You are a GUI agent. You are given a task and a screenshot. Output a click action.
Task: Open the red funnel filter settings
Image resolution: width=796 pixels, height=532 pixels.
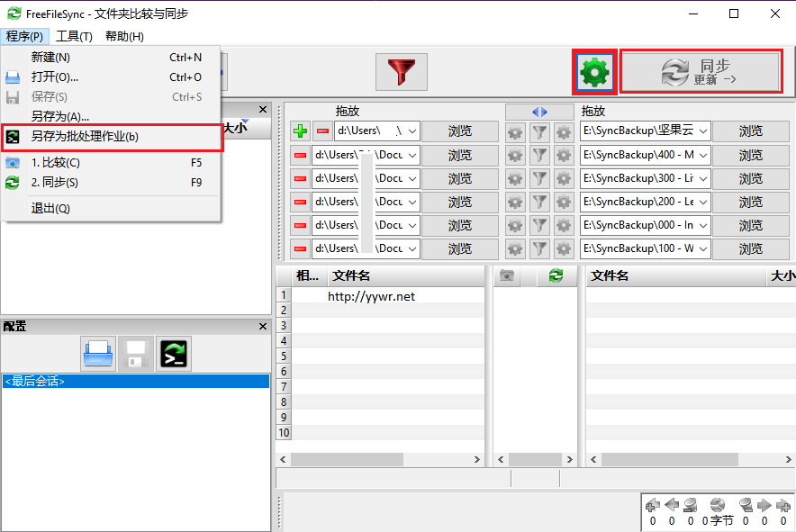[401, 72]
